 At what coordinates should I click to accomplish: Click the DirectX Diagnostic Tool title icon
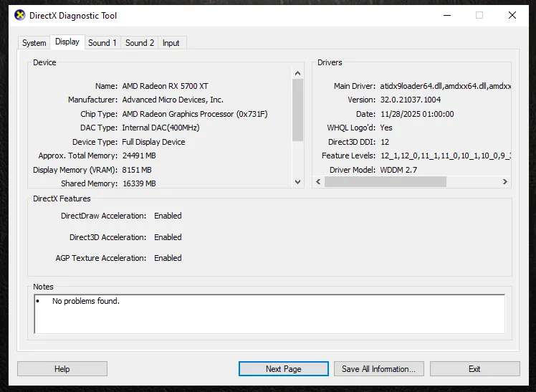tap(20, 15)
